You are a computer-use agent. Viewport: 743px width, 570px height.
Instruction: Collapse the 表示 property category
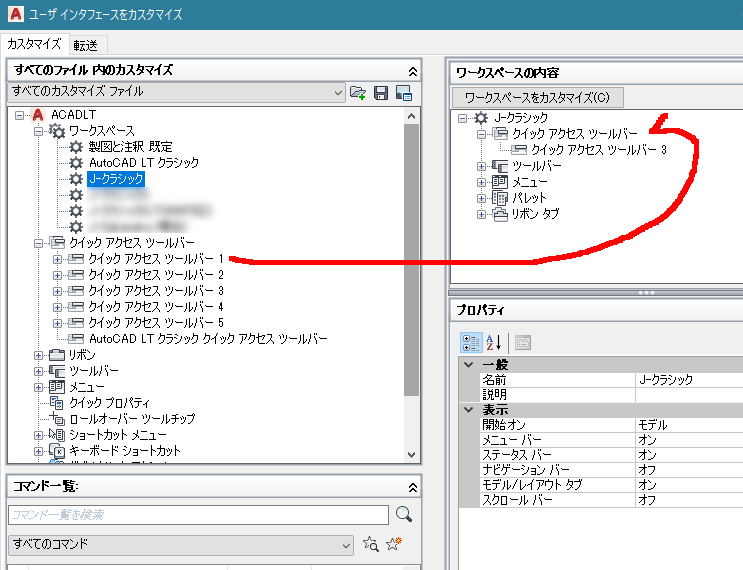click(469, 409)
